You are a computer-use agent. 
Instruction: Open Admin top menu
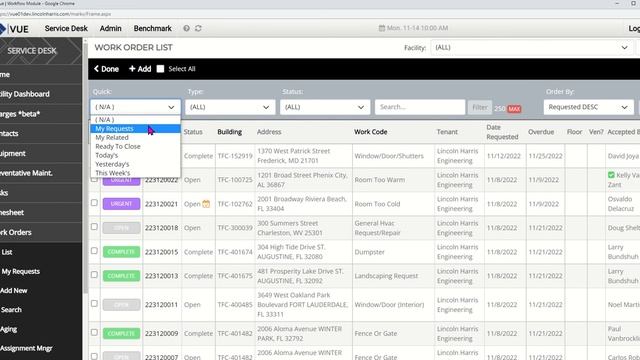(x=111, y=28)
